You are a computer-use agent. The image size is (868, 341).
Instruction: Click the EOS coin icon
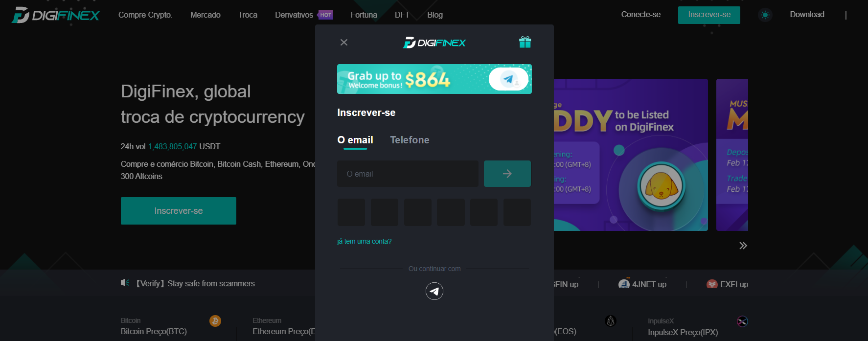[610, 321]
